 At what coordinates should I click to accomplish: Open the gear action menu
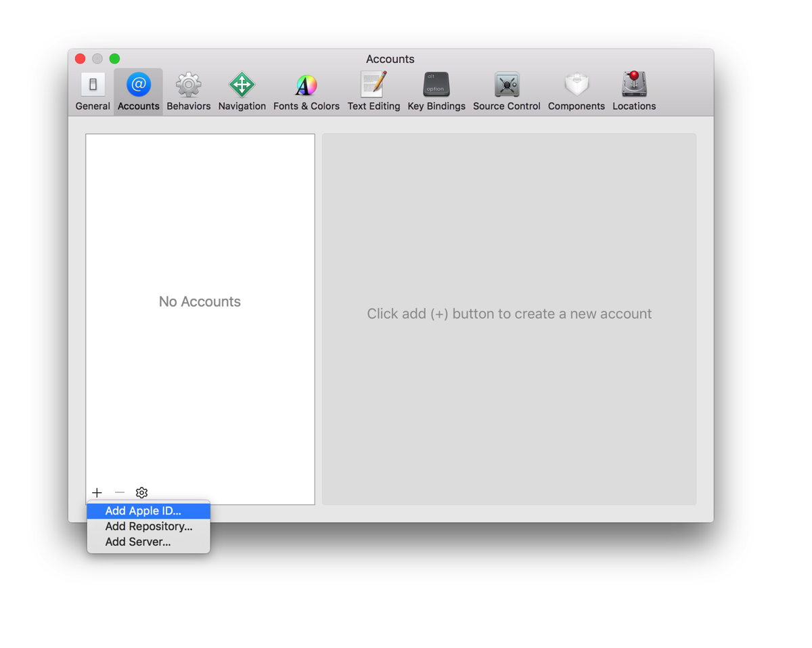point(141,492)
